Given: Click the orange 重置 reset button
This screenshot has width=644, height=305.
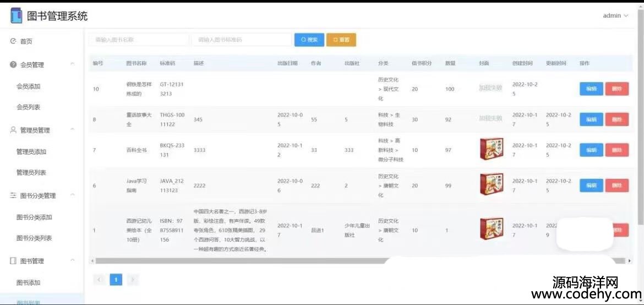Looking at the screenshot, I should point(341,40).
